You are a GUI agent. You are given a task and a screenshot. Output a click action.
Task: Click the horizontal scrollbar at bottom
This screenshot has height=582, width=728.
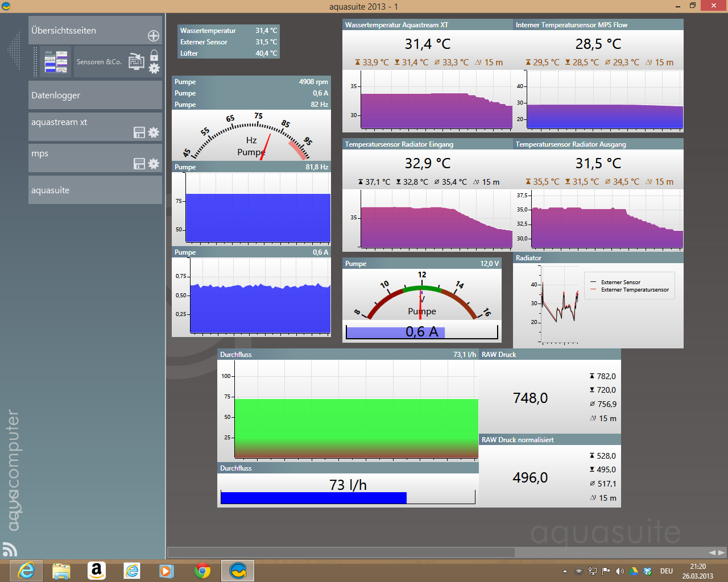pos(341,552)
